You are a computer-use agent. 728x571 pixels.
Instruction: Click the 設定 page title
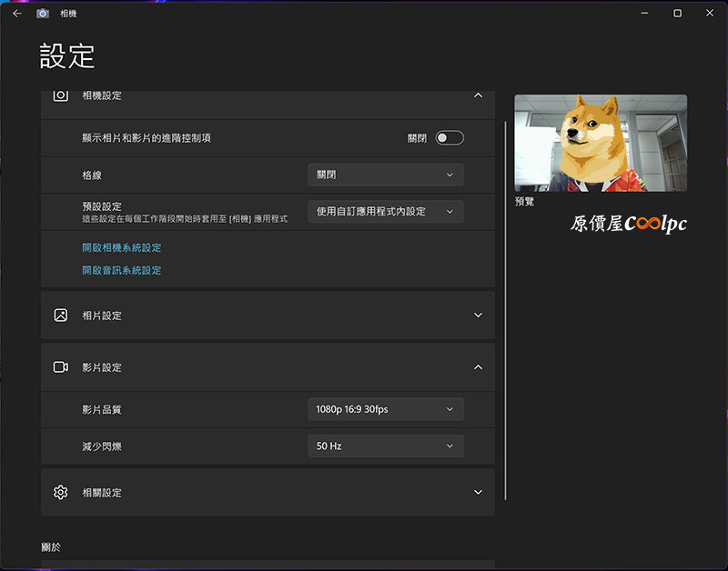(x=66, y=56)
